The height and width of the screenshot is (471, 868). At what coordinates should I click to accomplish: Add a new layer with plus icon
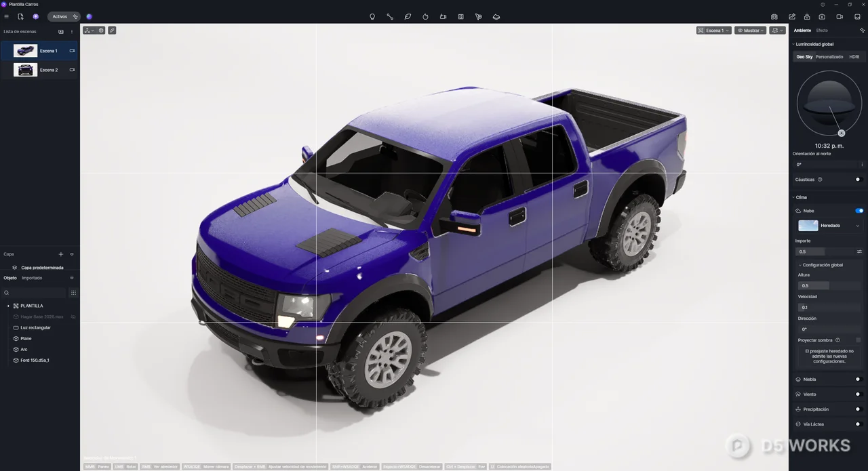click(60, 254)
